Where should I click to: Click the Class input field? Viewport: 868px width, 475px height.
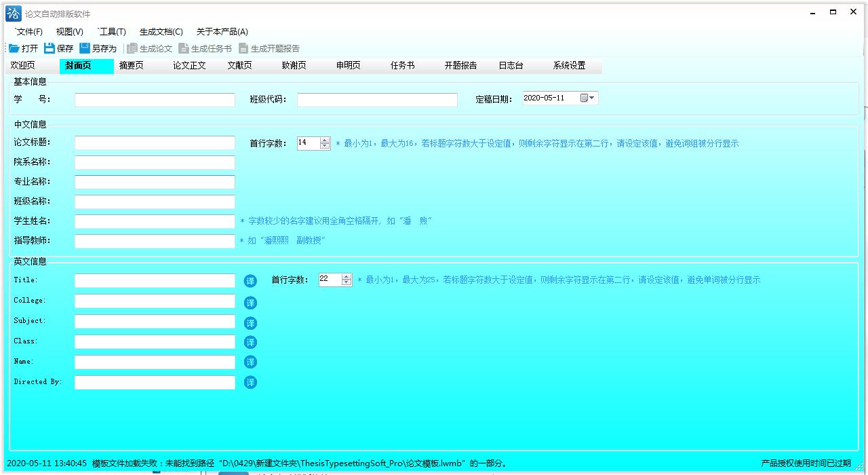point(155,341)
